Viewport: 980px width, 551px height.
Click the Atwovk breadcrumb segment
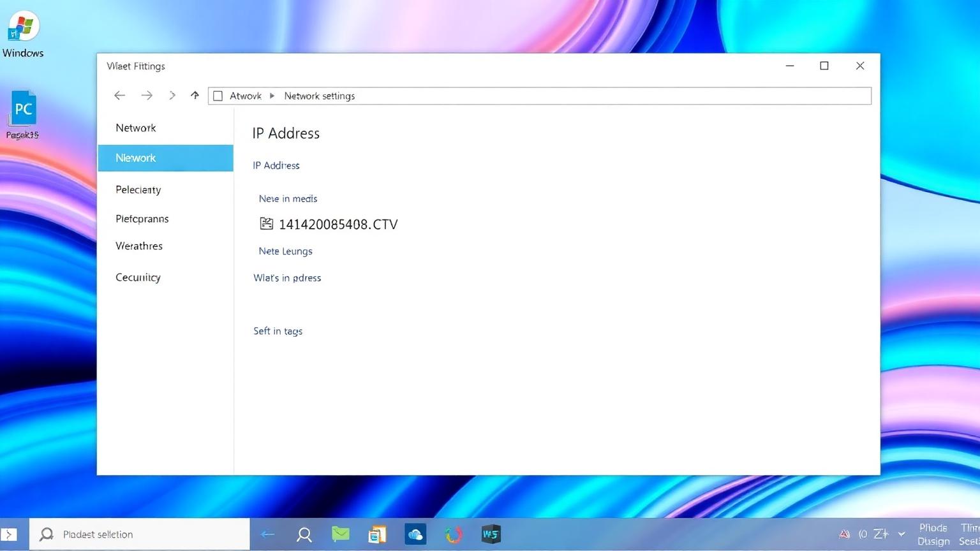pos(246,96)
